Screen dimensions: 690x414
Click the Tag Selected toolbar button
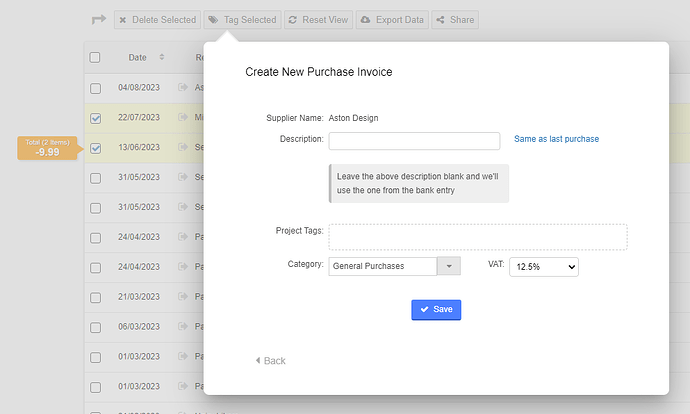coord(242,20)
